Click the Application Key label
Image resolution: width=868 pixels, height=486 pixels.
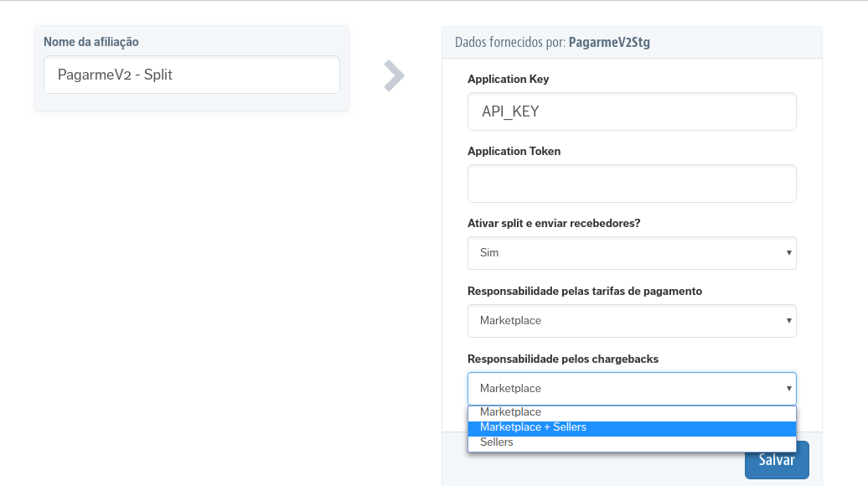click(508, 80)
